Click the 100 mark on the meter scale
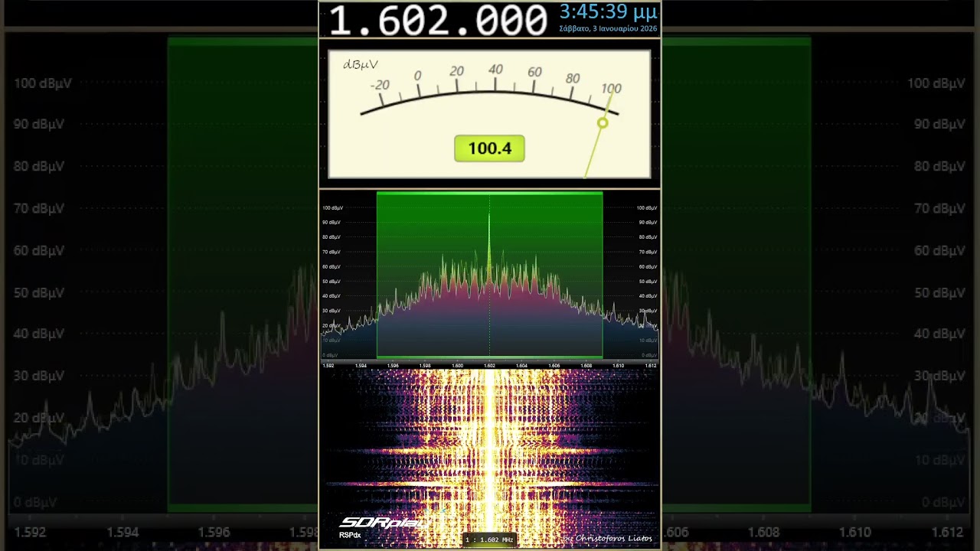The height and width of the screenshot is (551, 980). (x=611, y=89)
